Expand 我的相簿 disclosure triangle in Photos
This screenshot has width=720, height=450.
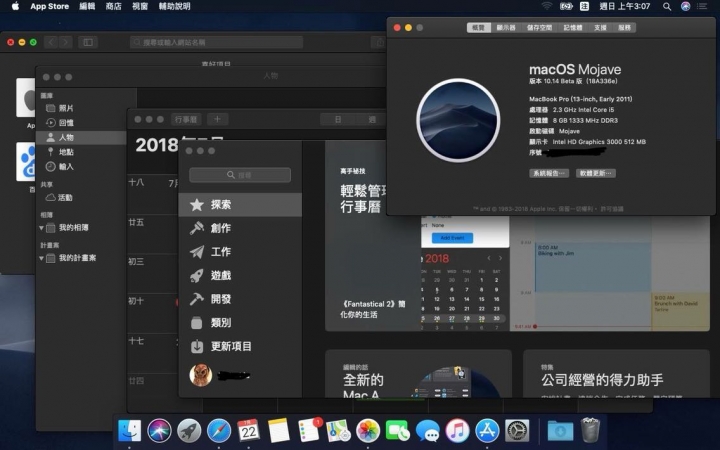41,228
